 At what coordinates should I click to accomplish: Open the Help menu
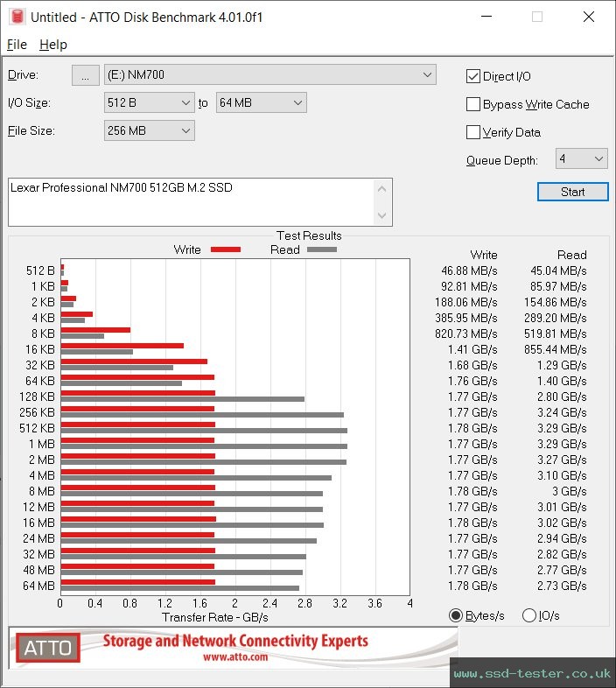(x=53, y=45)
